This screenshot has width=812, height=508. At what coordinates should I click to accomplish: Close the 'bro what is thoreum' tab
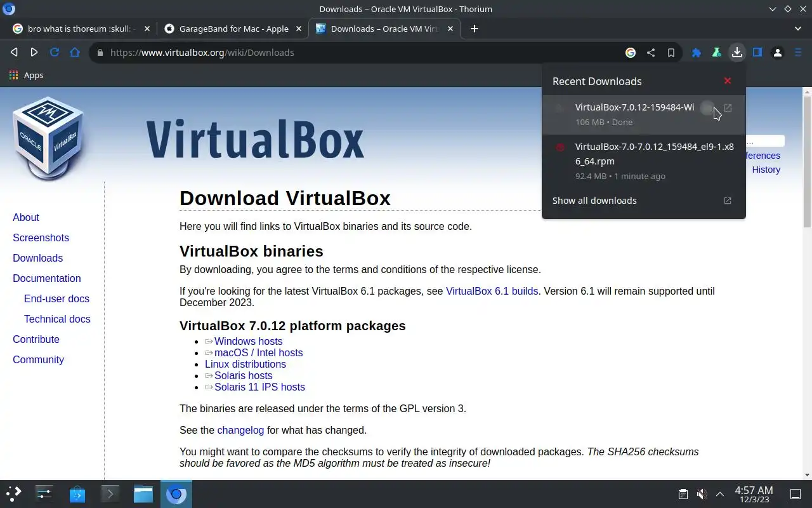click(x=147, y=29)
